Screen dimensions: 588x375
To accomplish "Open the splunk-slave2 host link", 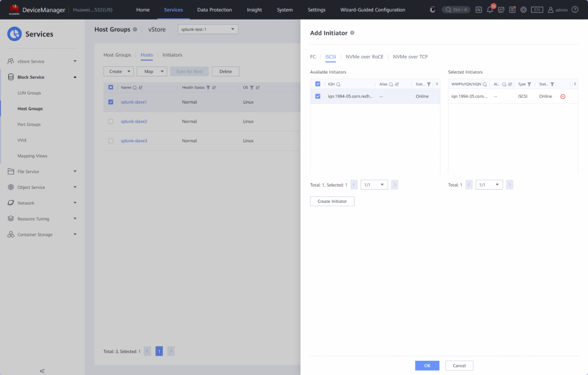I will [134, 121].
